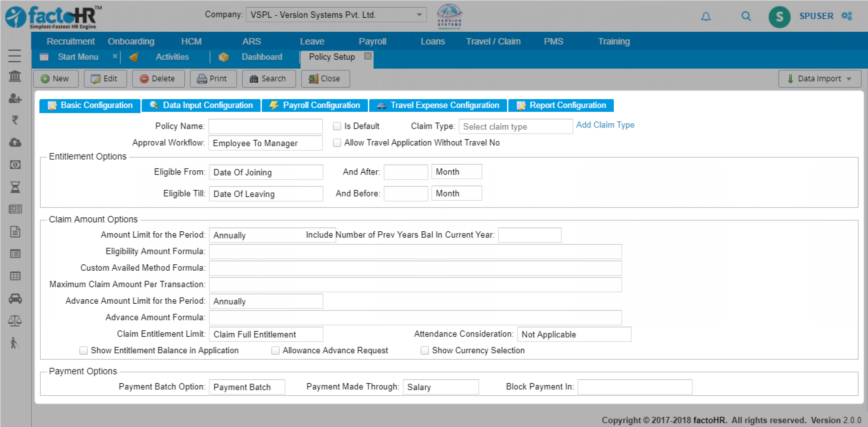Open the hourglass icon in sidebar
This screenshot has width=868, height=427.
tap(16, 187)
